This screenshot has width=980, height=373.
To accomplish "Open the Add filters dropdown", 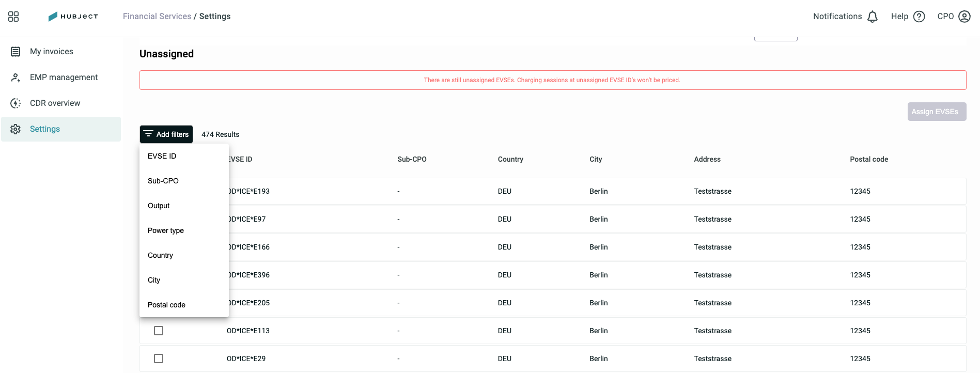I will (166, 134).
